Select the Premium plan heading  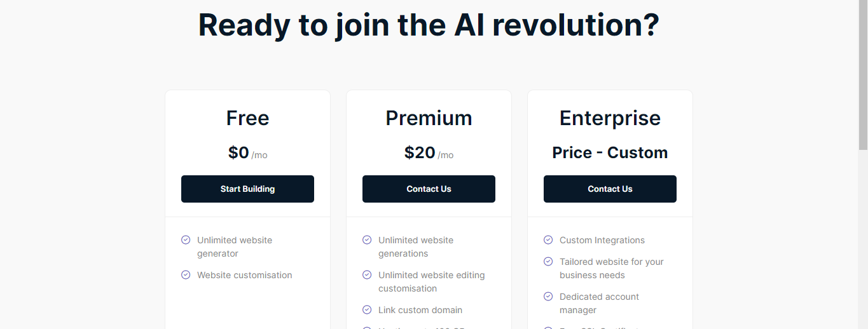429,118
